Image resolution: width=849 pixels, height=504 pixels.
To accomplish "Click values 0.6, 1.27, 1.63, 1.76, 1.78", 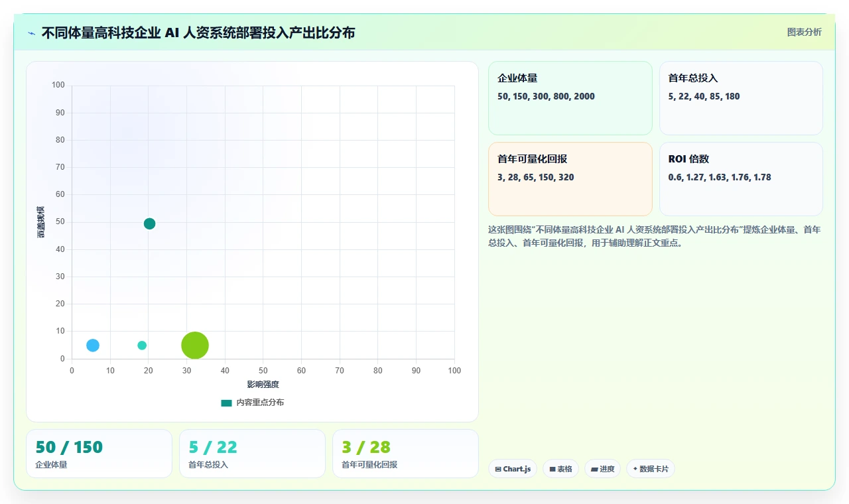I will 720,177.
